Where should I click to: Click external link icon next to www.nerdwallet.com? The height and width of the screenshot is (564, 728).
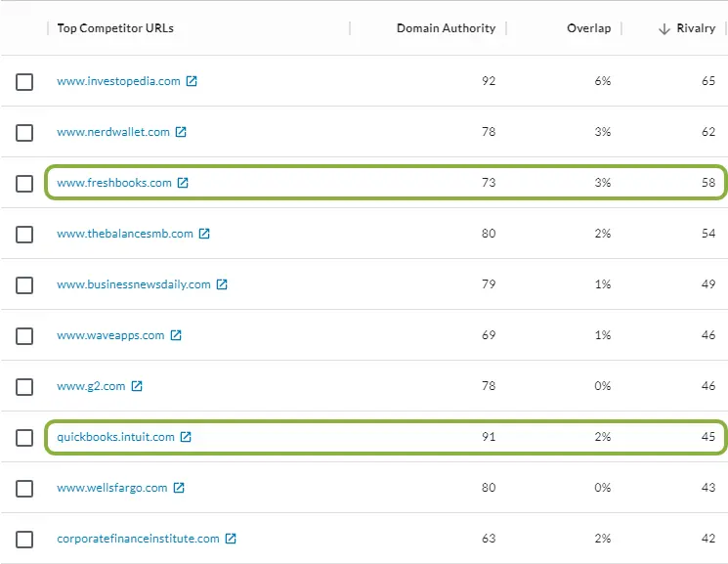coord(181,132)
